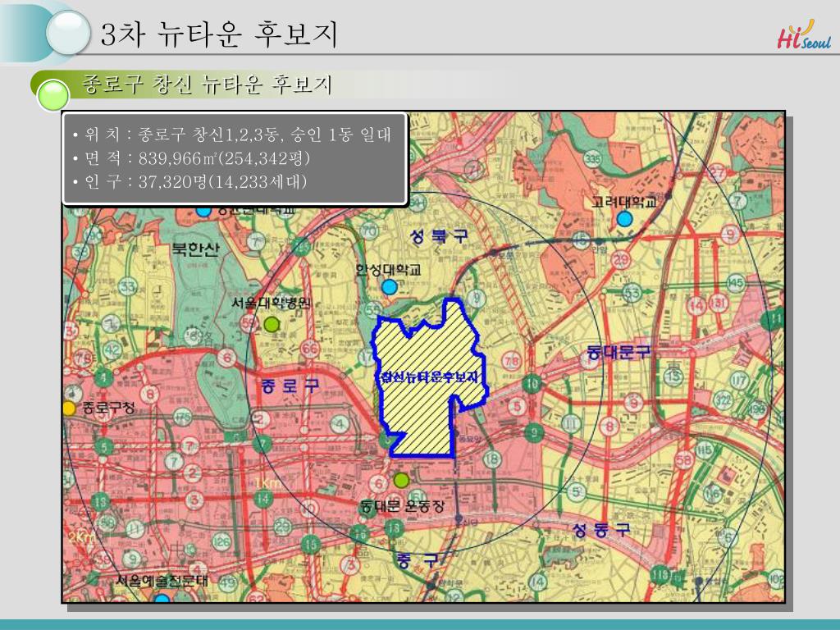Click the blue marker under 한성대학교
Viewport: 840px width, 630px height.
[x=390, y=286]
